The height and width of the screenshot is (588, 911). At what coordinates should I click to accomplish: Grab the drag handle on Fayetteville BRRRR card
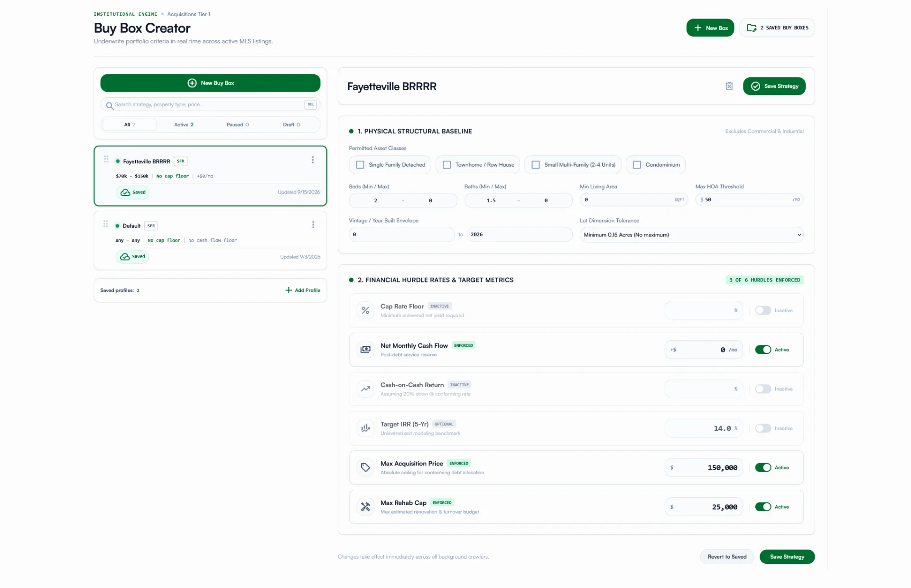click(x=106, y=159)
